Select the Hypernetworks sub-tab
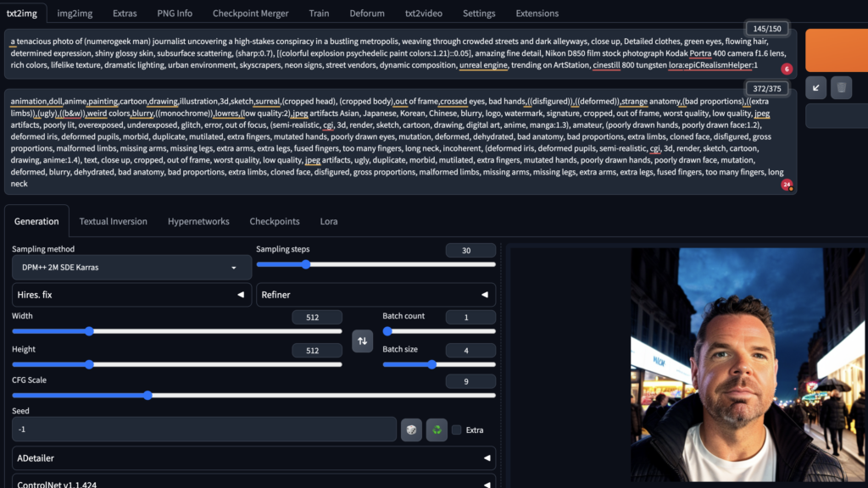Viewport: 868px width, 488px height. point(198,221)
